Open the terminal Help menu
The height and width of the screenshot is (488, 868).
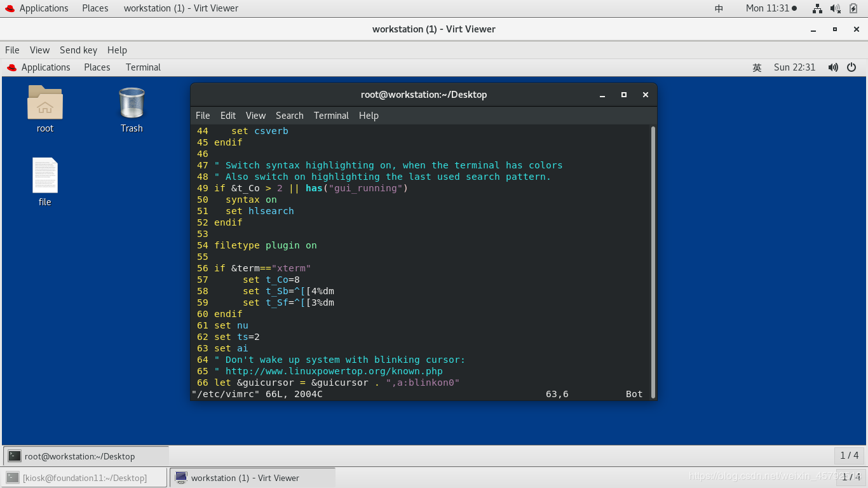369,116
